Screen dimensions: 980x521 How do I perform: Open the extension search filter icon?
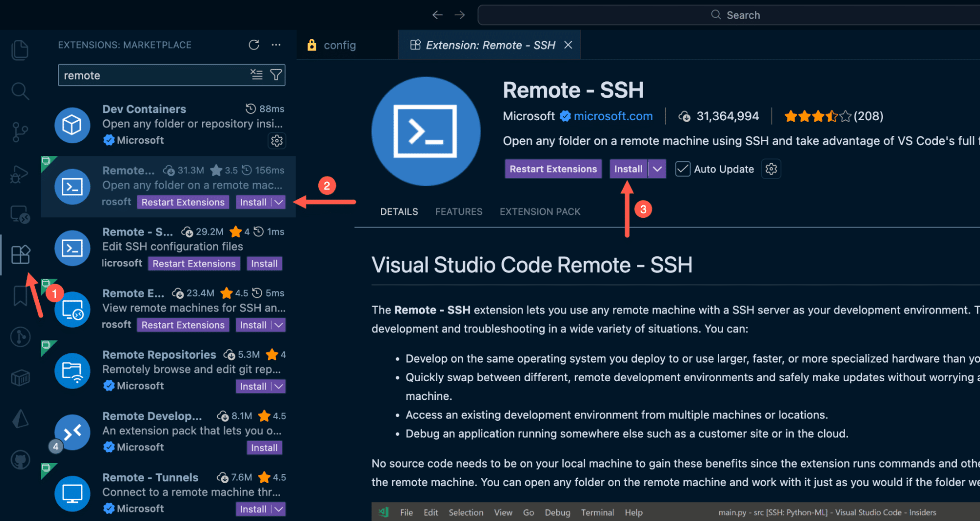[276, 75]
